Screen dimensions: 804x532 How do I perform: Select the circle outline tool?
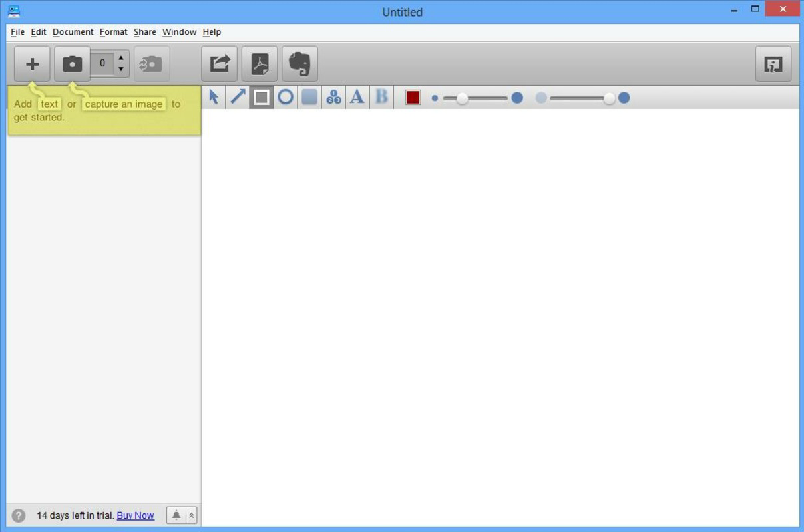point(285,97)
